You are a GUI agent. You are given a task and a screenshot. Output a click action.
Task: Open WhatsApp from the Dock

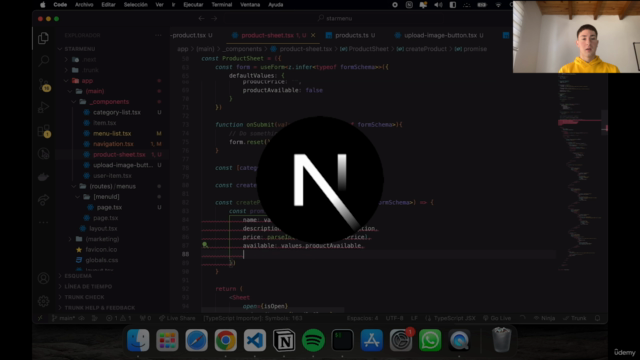pyautogui.click(x=430, y=340)
